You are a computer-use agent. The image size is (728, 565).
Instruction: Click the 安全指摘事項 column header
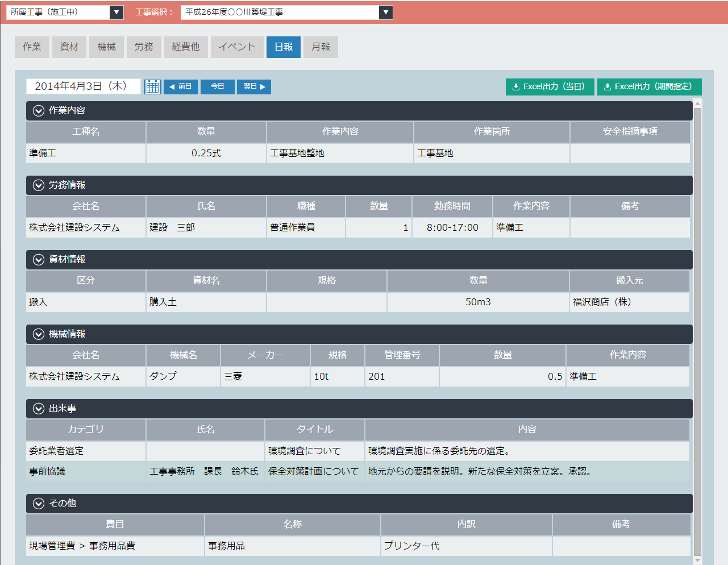[x=630, y=132]
